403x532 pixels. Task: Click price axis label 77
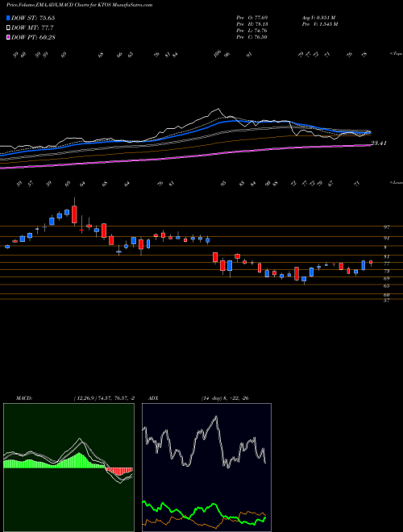point(386,264)
